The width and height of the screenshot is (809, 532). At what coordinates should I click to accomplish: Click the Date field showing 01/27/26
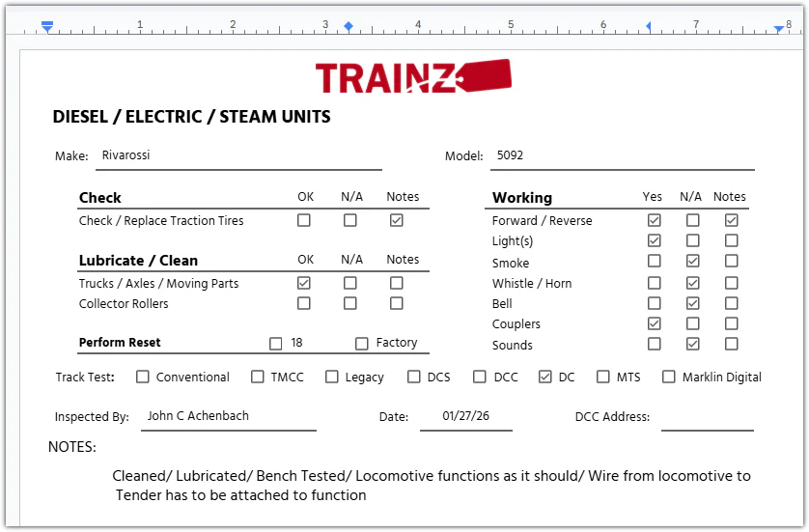pos(464,417)
